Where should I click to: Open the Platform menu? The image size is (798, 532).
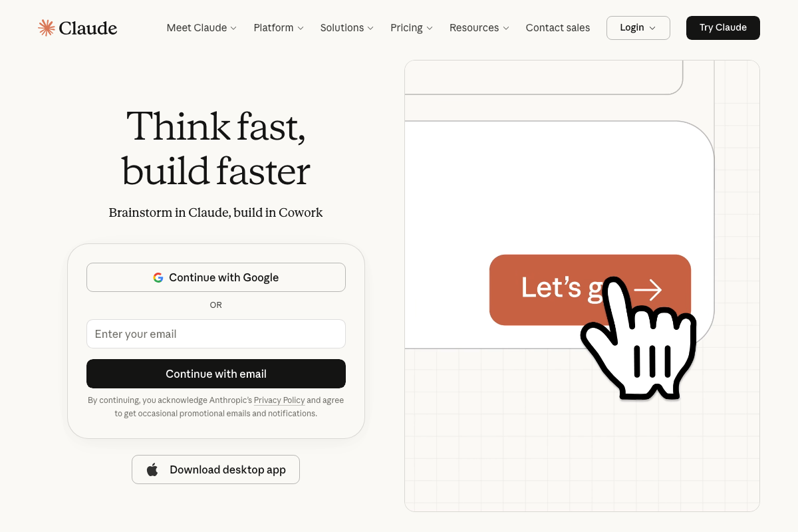tap(279, 28)
